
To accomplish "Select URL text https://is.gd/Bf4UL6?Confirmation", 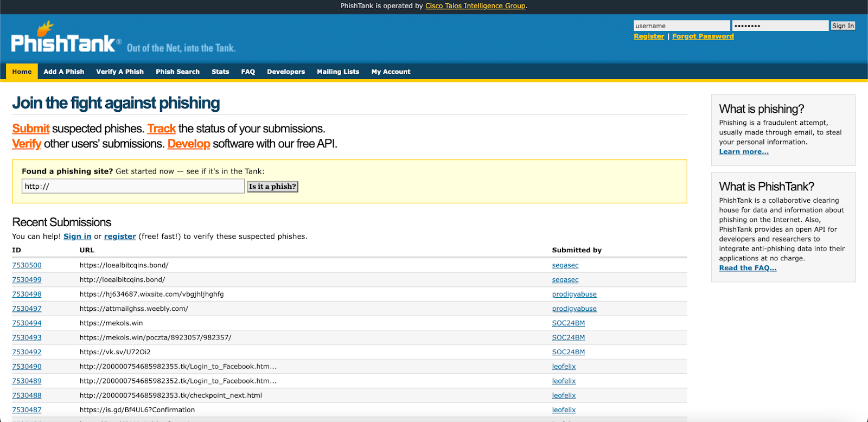I will [137, 410].
